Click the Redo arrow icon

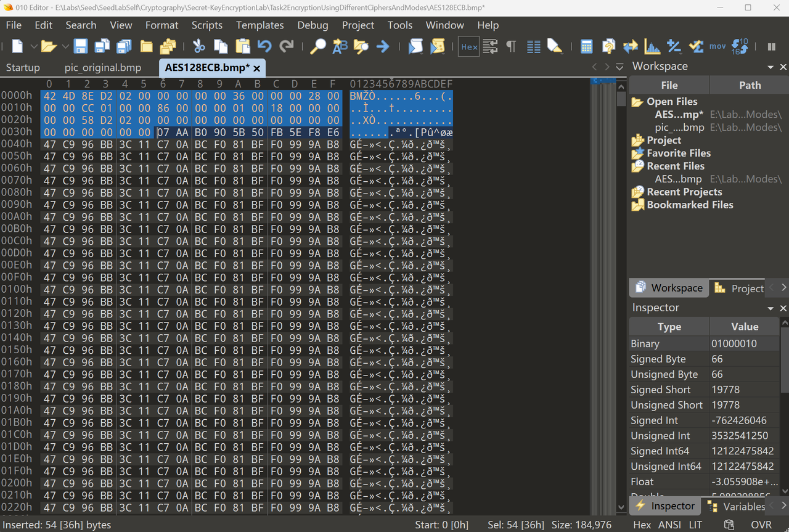(x=287, y=46)
